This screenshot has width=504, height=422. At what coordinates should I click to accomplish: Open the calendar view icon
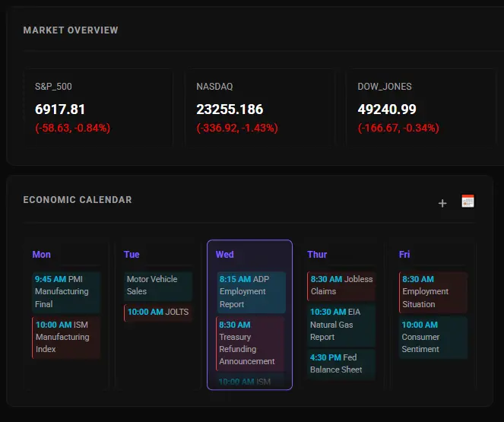coord(468,201)
